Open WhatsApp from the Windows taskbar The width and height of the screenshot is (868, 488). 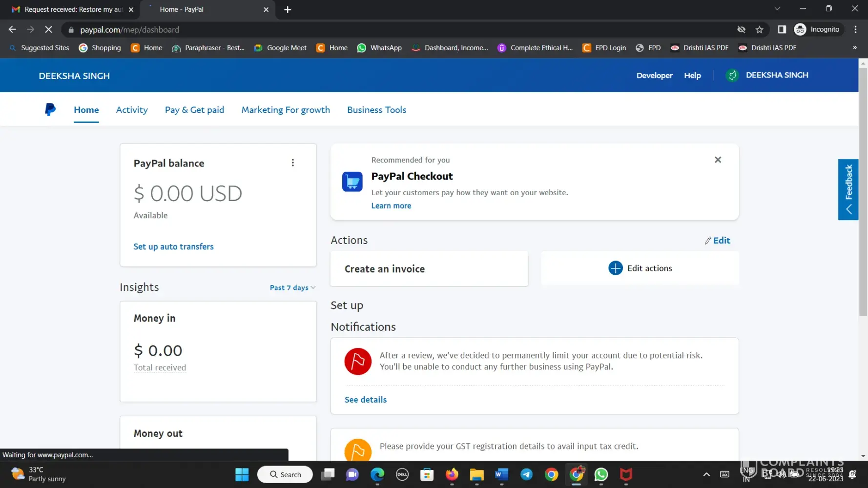[x=601, y=474]
